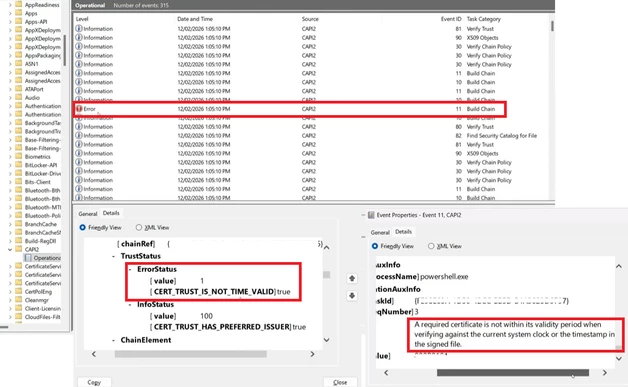628x387 pixels.
Task: Select the Error row with Build Chain task
Action: click(x=290, y=109)
